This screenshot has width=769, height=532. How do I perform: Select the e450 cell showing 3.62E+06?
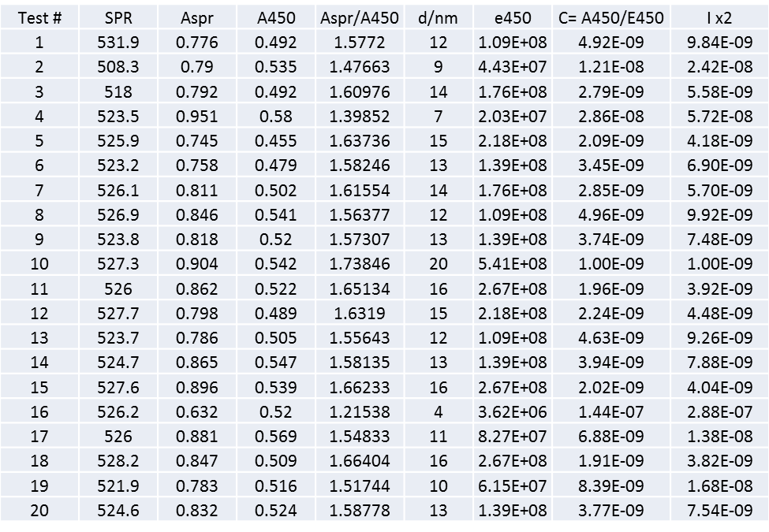(512, 411)
